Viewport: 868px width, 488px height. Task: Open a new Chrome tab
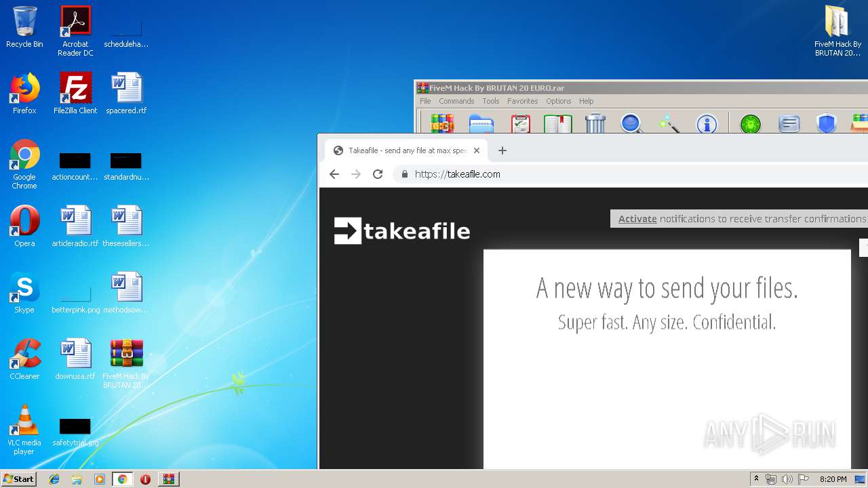coord(502,150)
